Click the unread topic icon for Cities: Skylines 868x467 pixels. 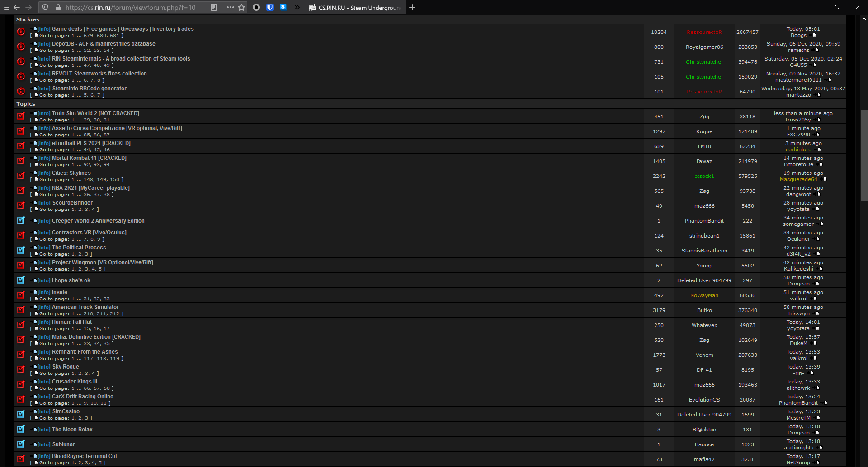point(21,176)
